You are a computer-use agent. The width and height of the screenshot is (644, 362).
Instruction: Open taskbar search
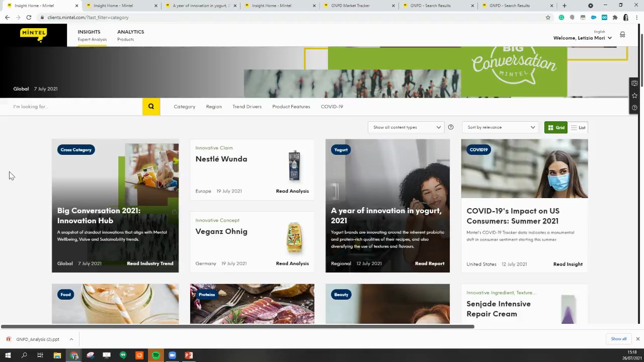click(24, 355)
